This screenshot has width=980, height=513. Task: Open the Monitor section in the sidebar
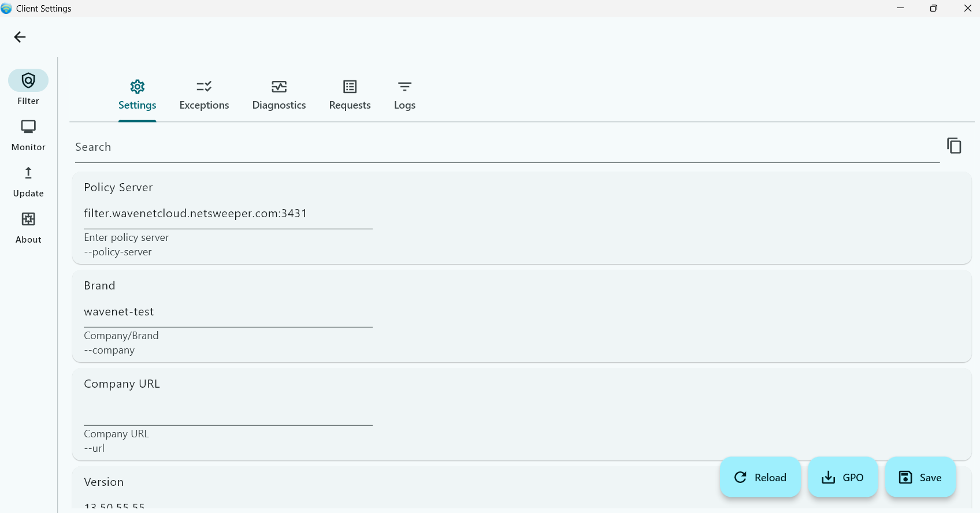pyautogui.click(x=28, y=135)
